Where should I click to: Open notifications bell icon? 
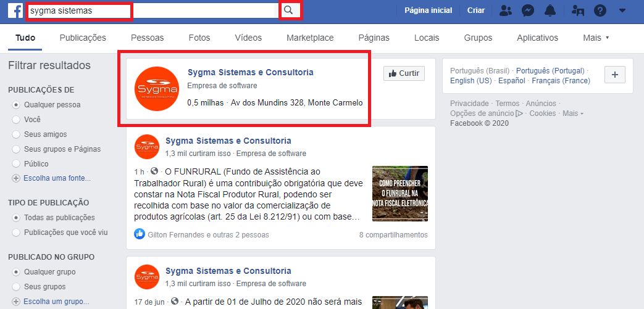click(550, 10)
